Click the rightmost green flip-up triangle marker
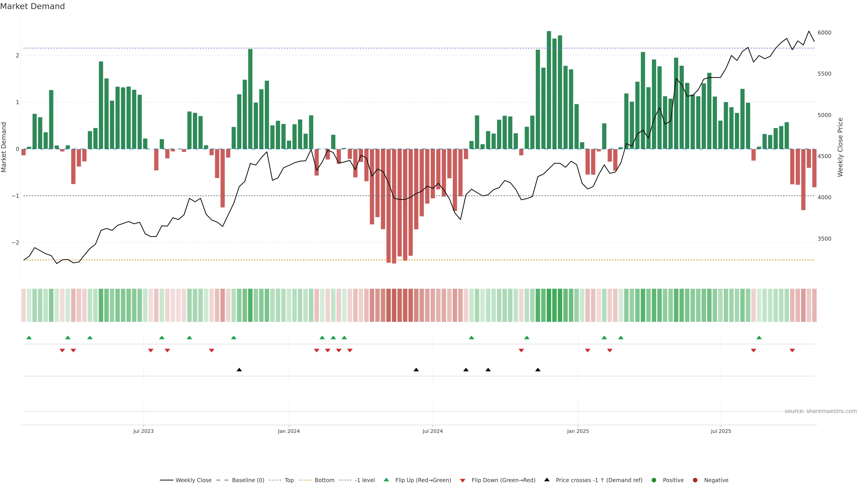 coord(759,338)
